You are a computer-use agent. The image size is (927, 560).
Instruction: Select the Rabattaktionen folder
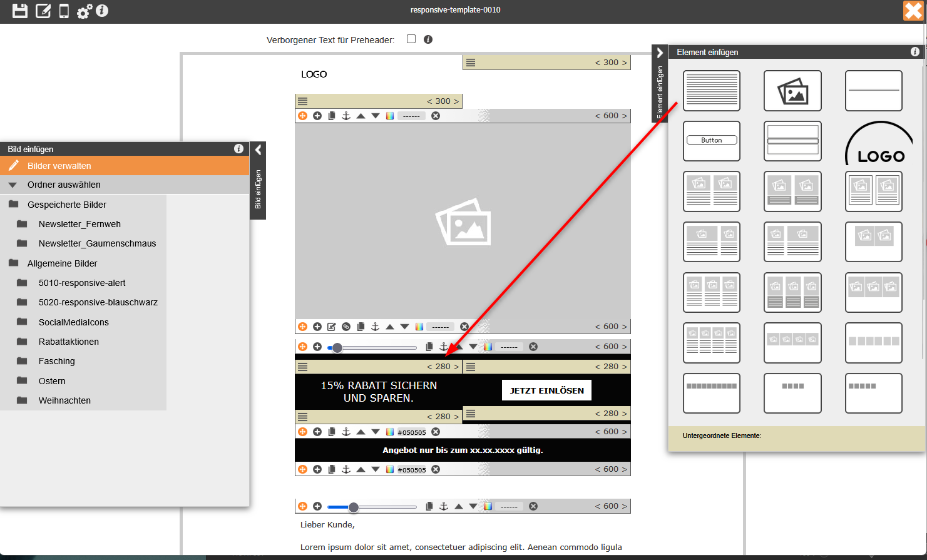[69, 342]
